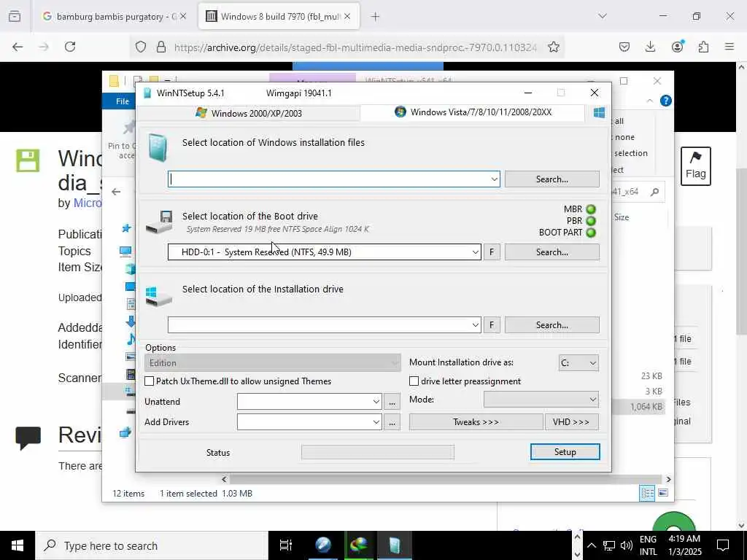Bookmark this page with star icon
Image resolution: width=747 pixels, height=560 pixels.
click(x=553, y=47)
